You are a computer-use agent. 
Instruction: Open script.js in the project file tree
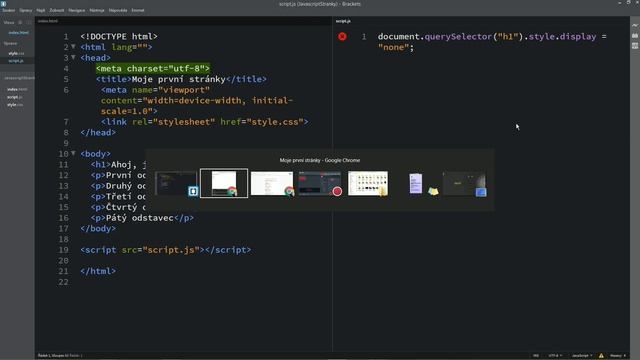pos(15,97)
